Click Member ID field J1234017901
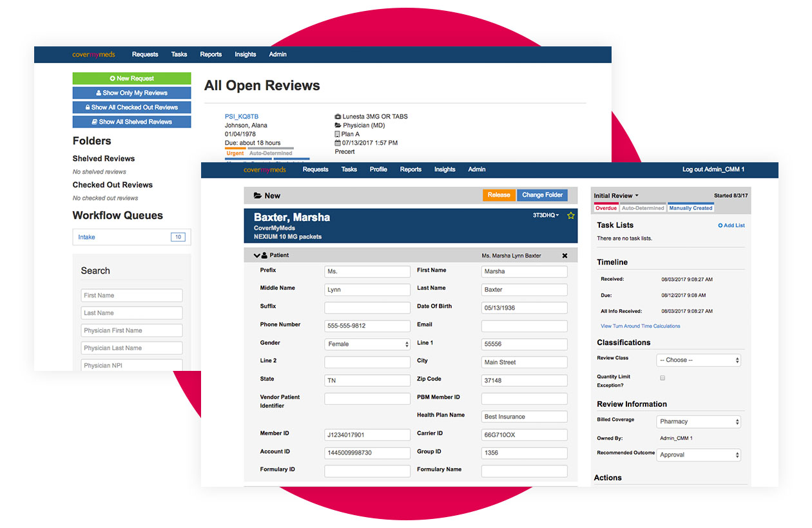 367,435
